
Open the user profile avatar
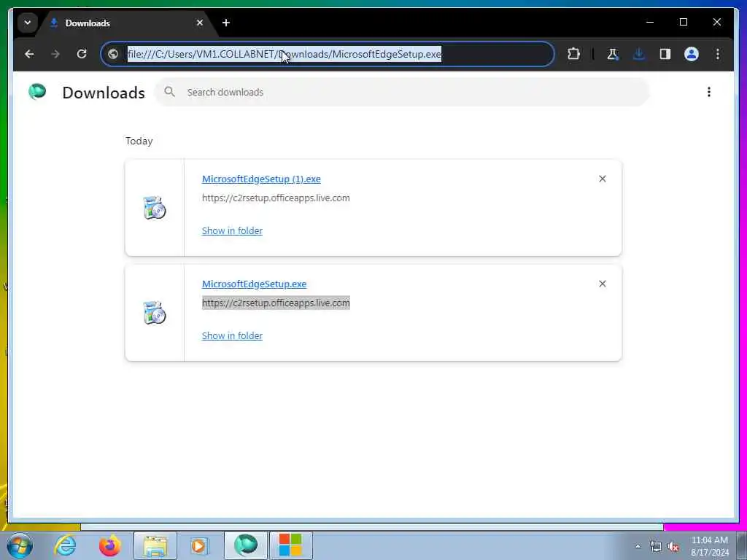click(x=692, y=54)
